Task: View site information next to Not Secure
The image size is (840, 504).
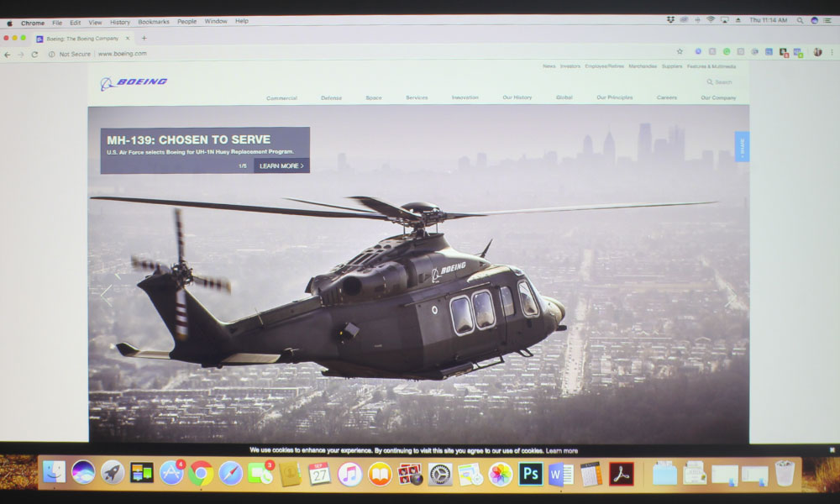Action: click(x=51, y=54)
